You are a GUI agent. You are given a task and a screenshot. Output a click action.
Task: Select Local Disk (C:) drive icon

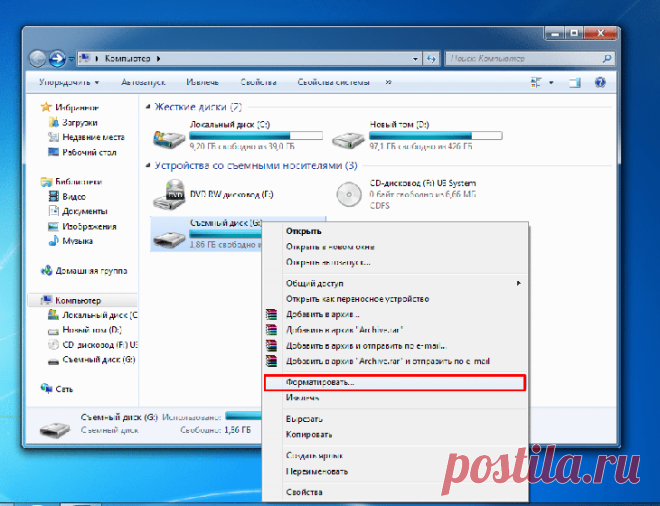pos(169,138)
